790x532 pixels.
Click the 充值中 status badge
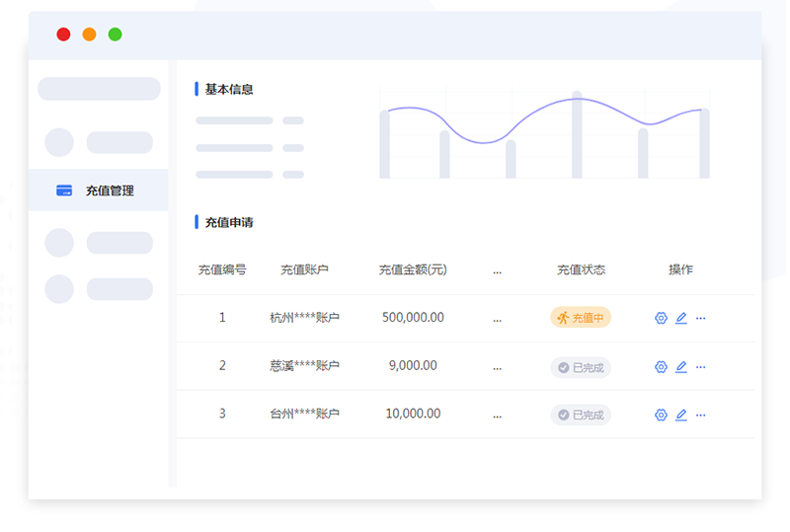point(581,318)
